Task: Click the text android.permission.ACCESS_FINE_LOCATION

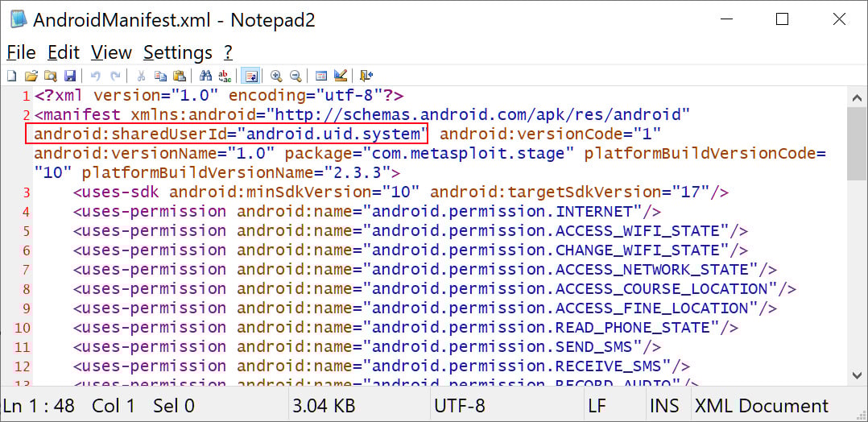Action: [560, 308]
